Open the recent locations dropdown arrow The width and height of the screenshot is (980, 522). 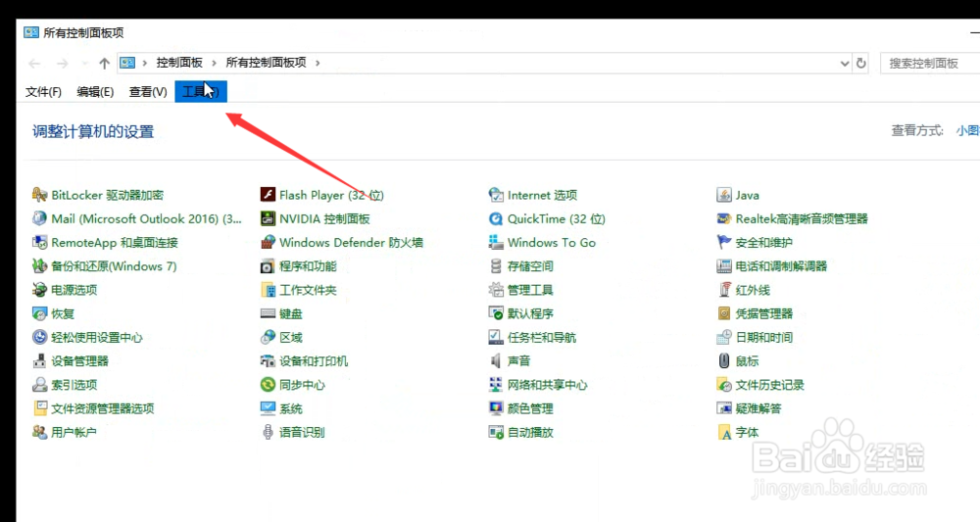tap(84, 63)
